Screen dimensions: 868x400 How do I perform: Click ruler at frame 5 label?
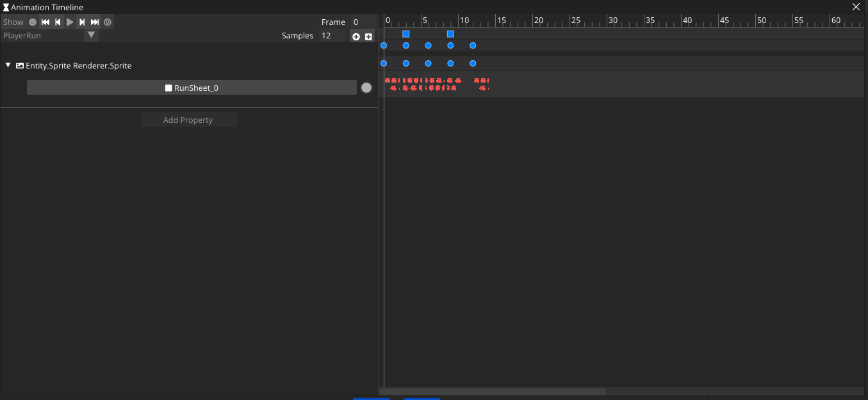pyautogui.click(x=425, y=20)
